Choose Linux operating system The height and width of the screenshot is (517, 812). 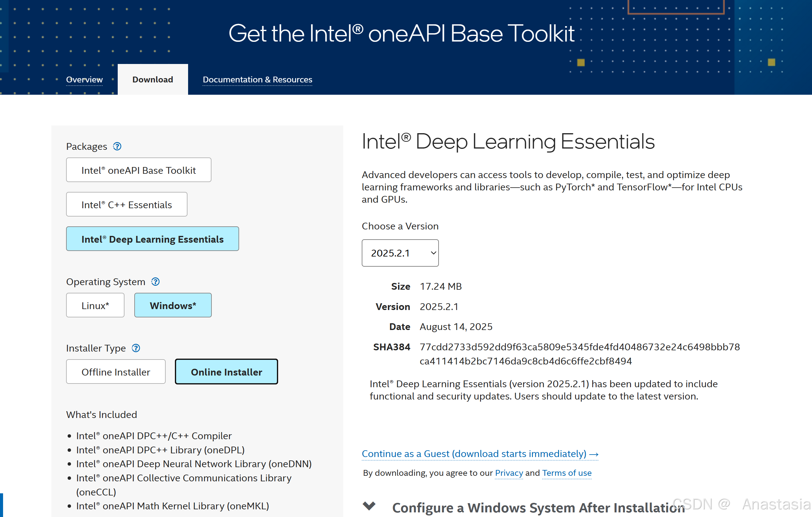click(x=95, y=305)
